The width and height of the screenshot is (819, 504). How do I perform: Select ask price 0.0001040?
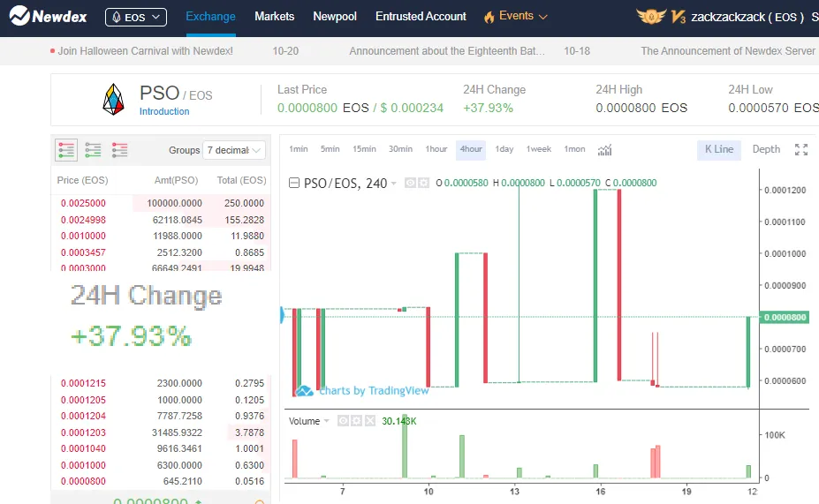coord(83,448)
